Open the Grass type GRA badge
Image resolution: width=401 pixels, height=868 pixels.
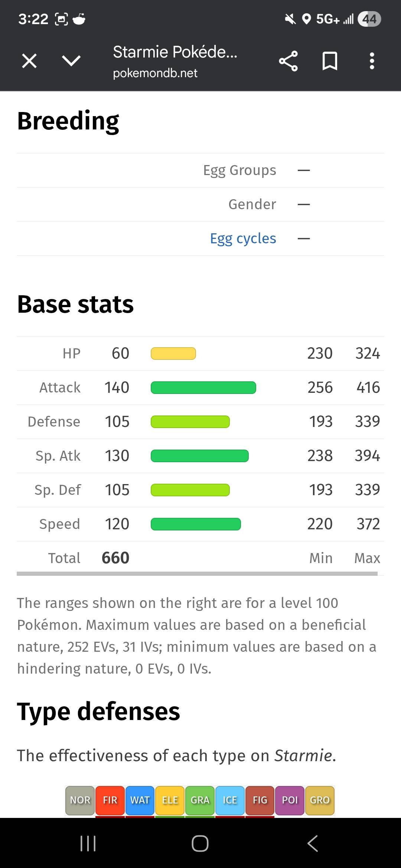pos(200,800)
